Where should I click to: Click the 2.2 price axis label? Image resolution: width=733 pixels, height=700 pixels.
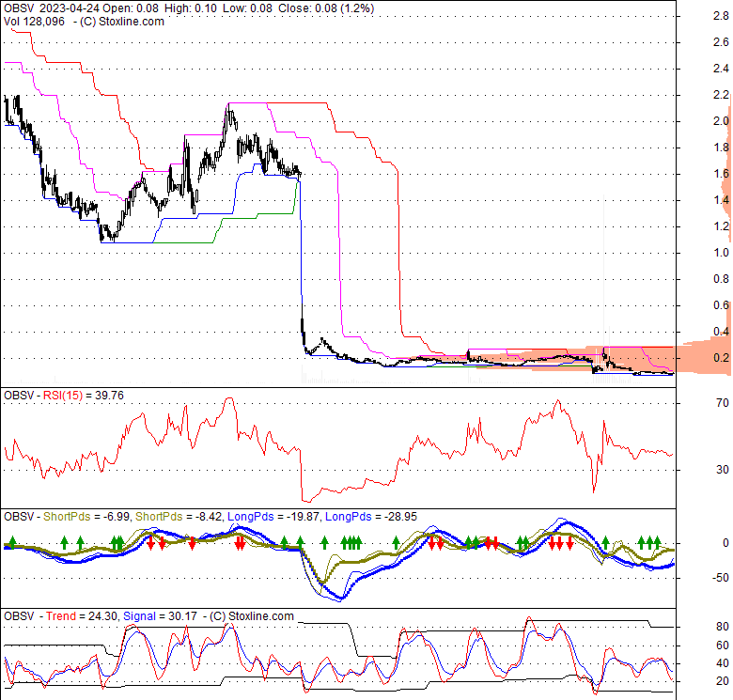(x=721, y=95)
